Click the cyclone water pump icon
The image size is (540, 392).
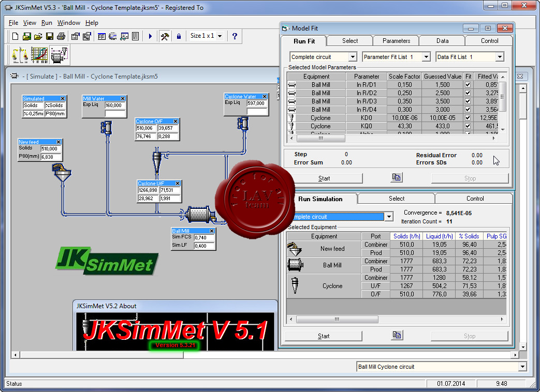[243, 124]
